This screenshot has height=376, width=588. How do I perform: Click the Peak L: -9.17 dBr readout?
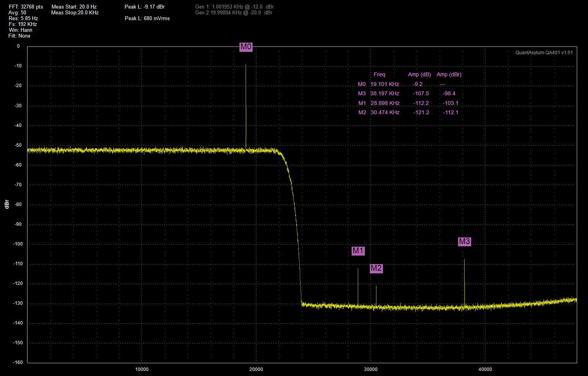click(x=145, y=7)
